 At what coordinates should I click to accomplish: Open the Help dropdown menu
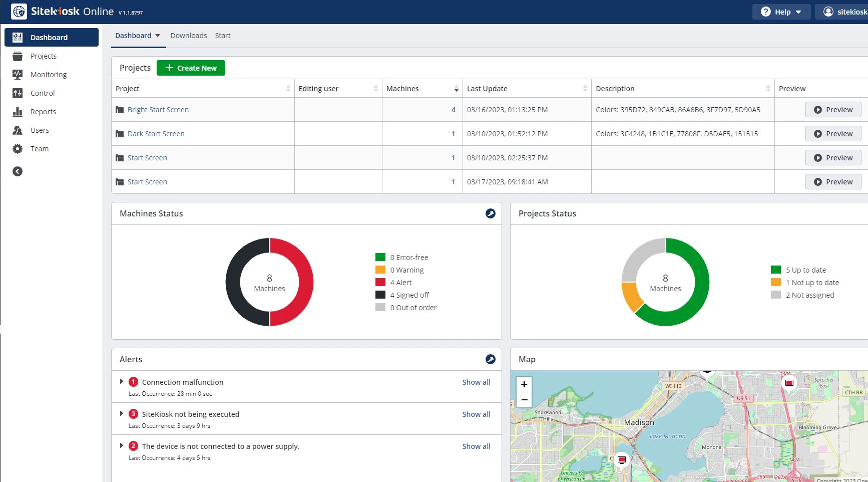tap(781, 12)
